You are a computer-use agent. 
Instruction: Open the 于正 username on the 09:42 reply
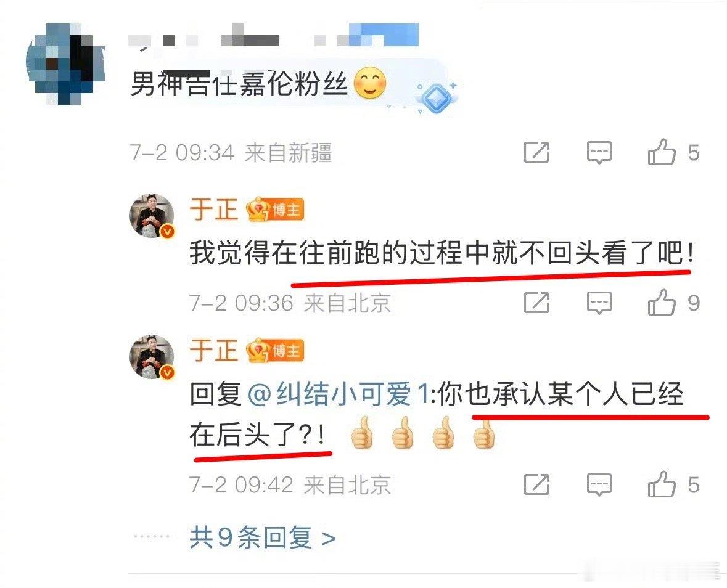(x=213, y=350)
